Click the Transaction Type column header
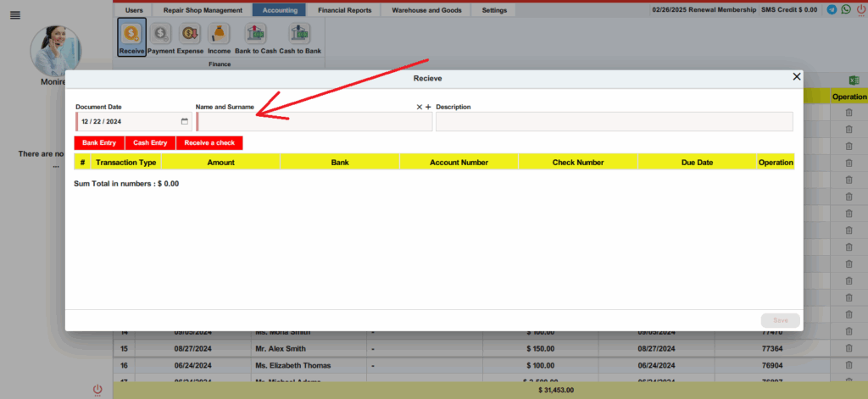Viewport: 868px width, 399px height. (x=125, y=162)
